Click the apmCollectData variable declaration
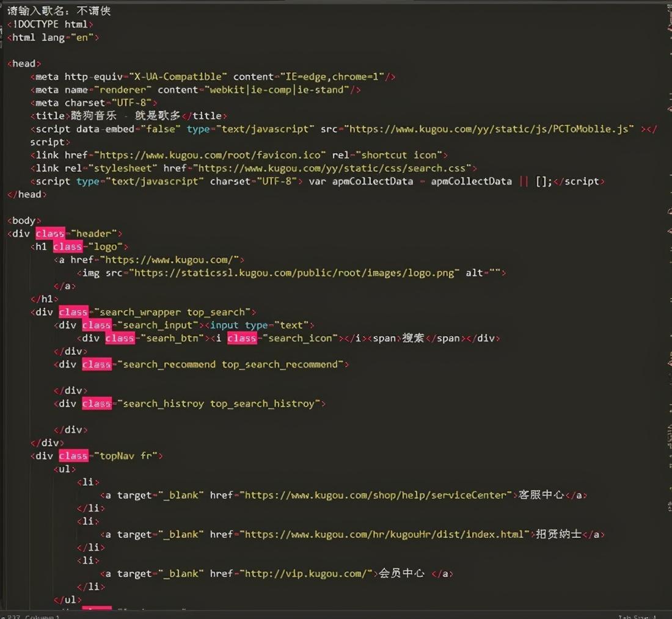Image resolution: width=672 pixels, height=619 pixels. tap(430, 181)
